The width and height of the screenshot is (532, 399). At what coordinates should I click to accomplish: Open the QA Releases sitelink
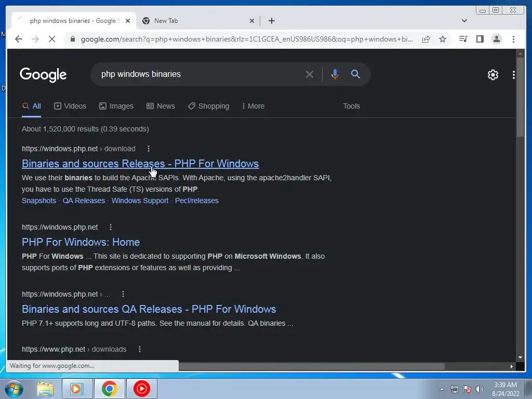click(84, 201)
